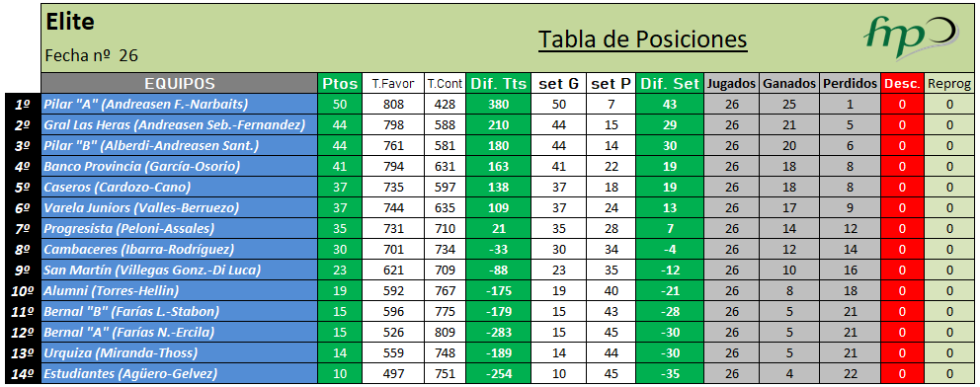The height and width of the screenshot is (387, 980).
Task: Click the red Desc. column header
Action: tap(902, 84)
